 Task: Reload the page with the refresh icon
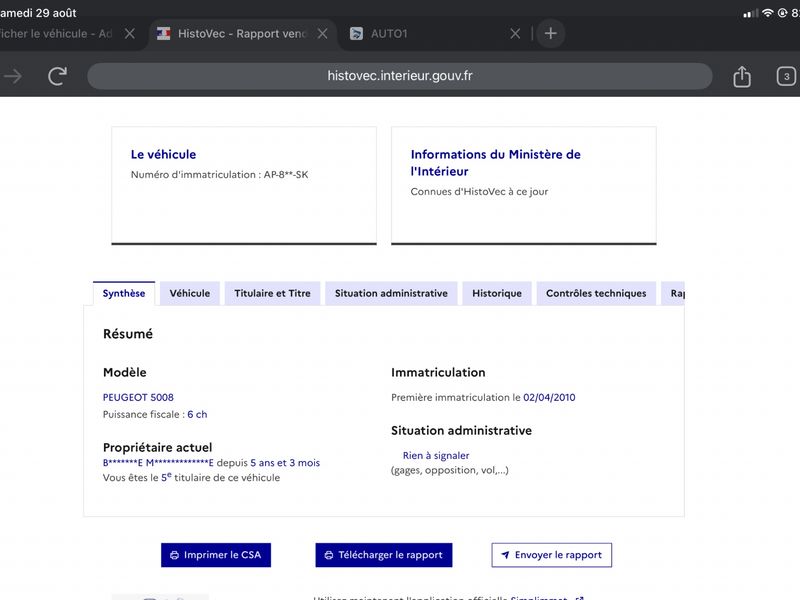tap(58, 76)
